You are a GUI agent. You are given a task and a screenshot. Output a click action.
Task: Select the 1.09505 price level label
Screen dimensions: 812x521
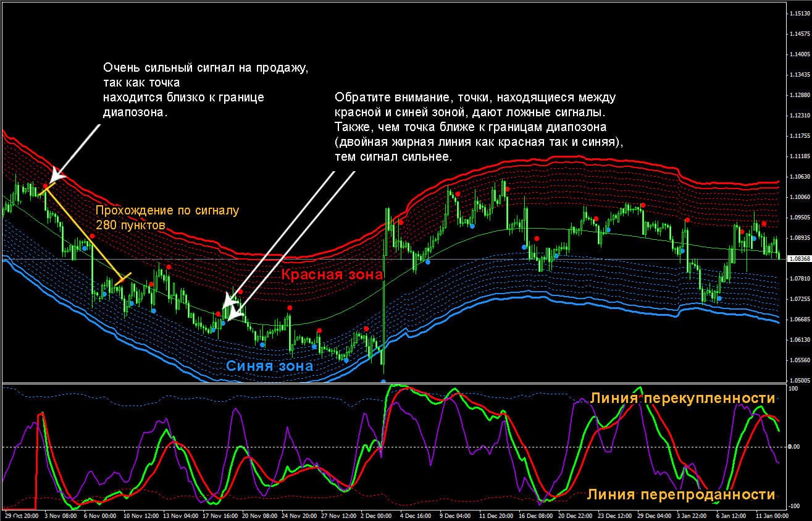(799, 218)
